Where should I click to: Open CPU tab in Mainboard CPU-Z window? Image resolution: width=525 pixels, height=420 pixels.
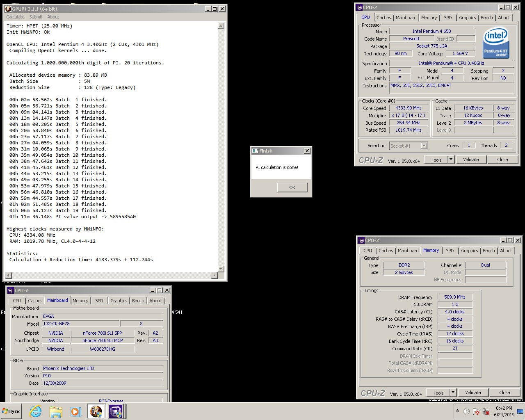[x=17, y=301]
